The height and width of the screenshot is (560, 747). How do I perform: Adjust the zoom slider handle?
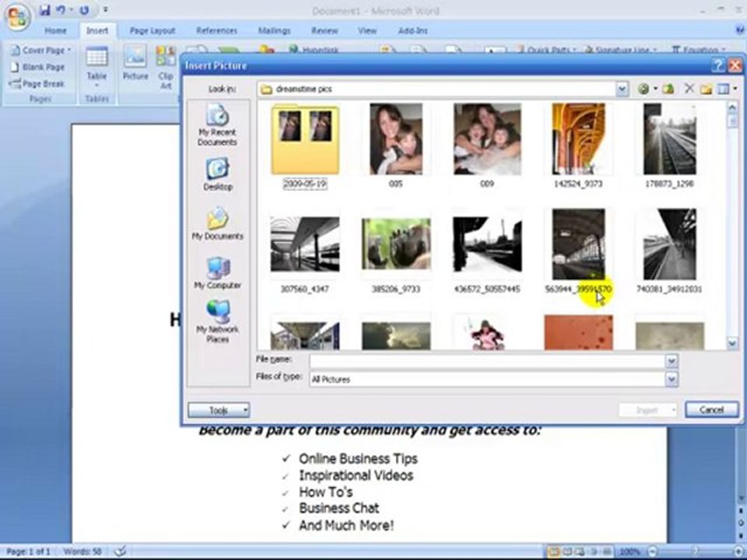click(695, 552)
